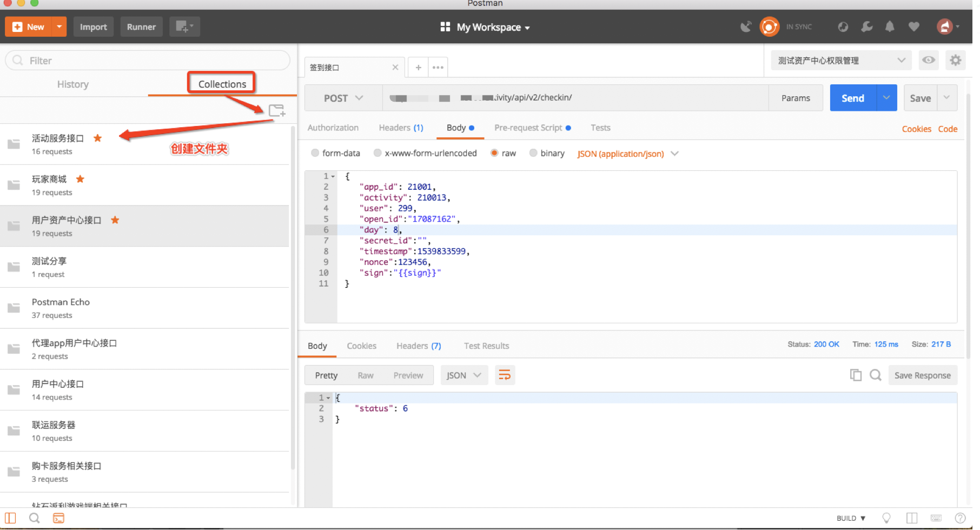This screenshot has height=530, width=980.
Task: Search within the response body
Action: point(876,375)
